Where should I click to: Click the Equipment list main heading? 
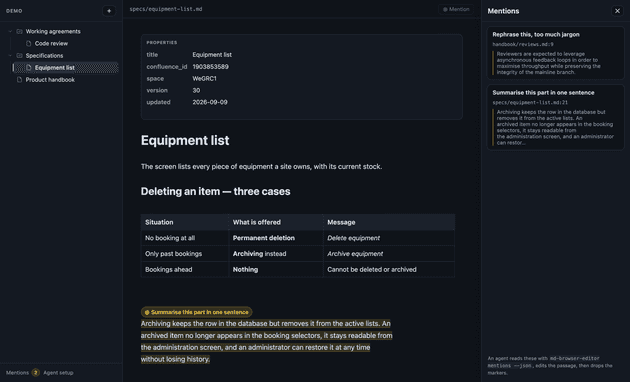click(185, 141)
